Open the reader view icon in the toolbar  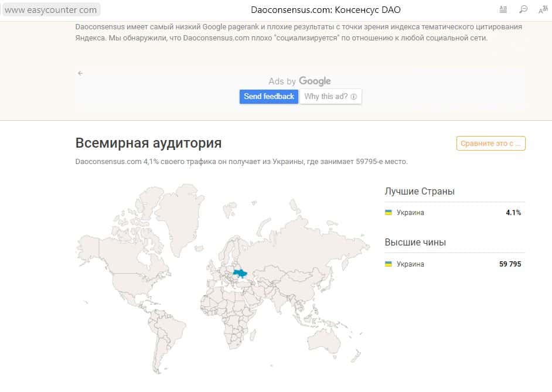503,9
